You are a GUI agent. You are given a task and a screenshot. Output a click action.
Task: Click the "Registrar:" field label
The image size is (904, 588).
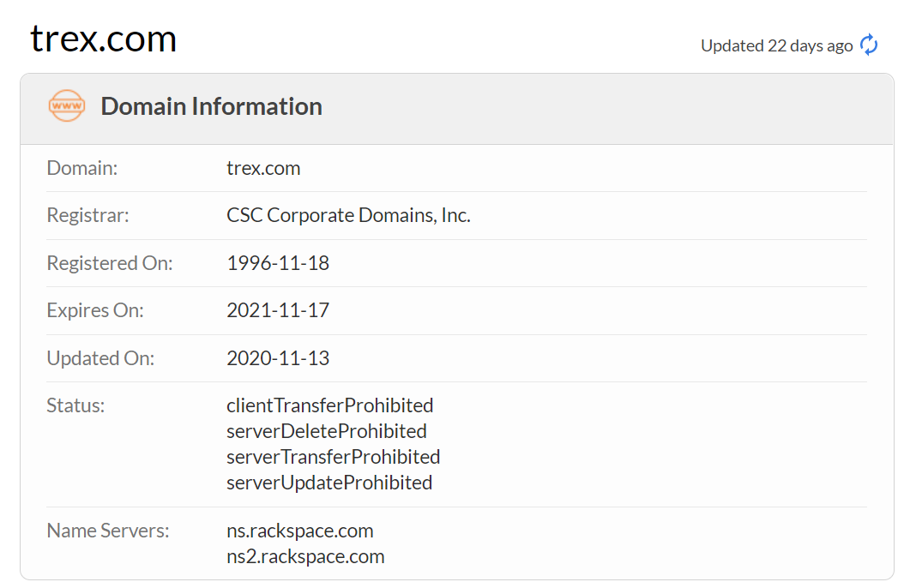[87, 215]
